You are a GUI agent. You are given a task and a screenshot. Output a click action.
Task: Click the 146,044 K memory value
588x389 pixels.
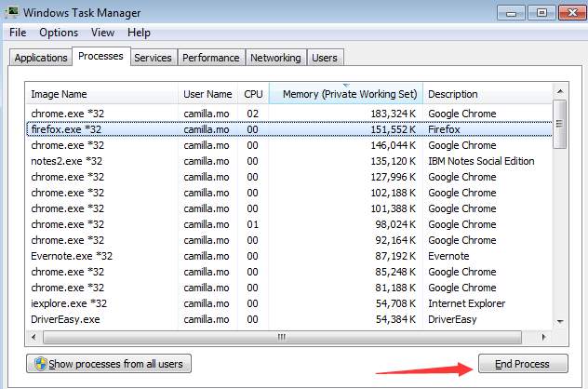(394, 145)
